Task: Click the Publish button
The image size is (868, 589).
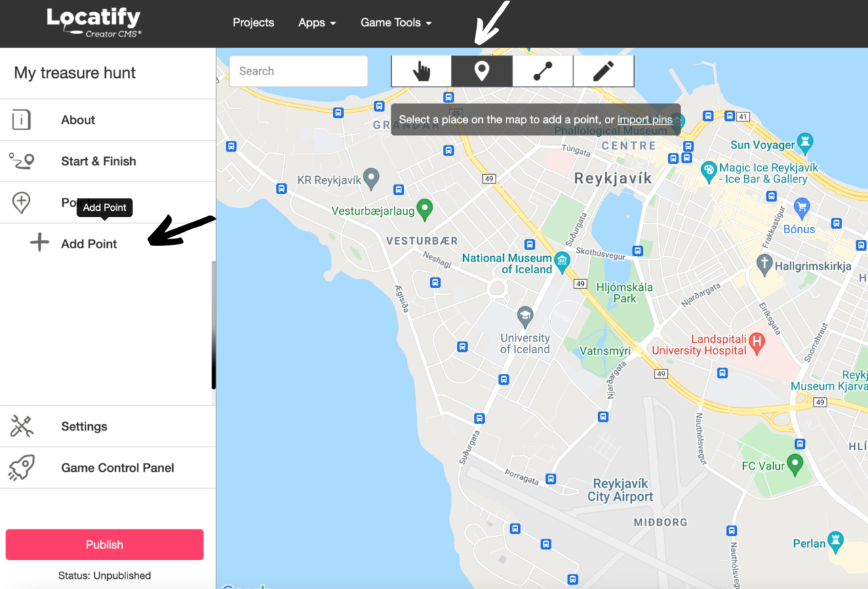Action: [x=104, y=544]
